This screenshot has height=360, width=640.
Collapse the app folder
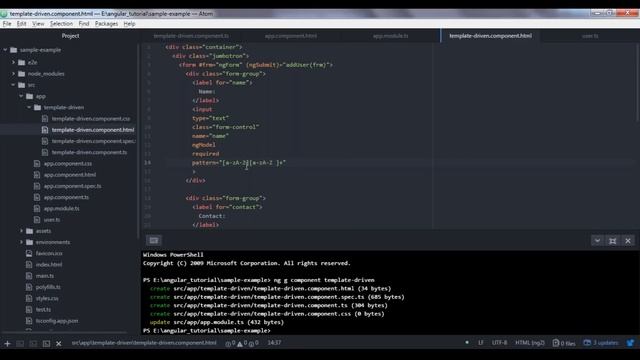(x=21, y=96)
